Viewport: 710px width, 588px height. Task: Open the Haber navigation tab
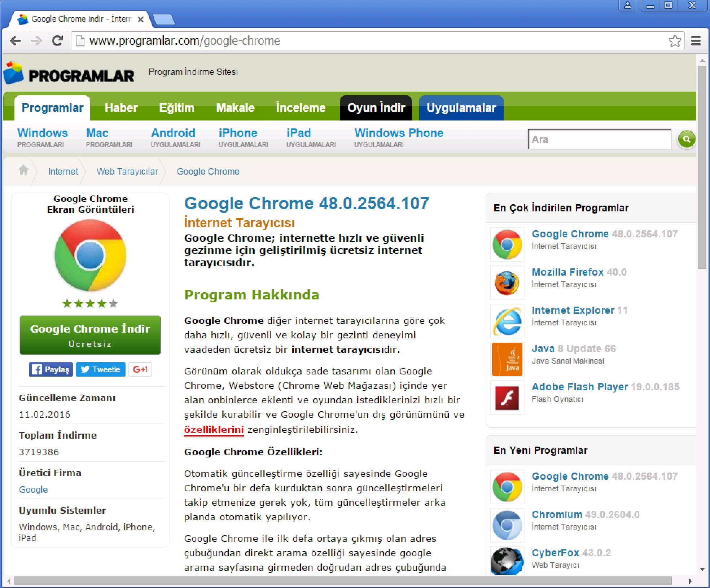121,107
